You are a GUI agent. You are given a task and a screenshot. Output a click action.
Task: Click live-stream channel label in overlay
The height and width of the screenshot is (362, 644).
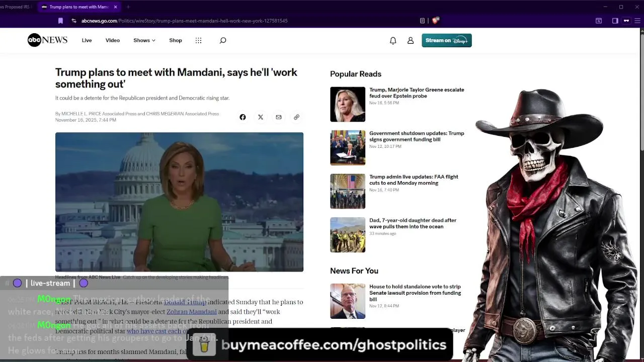tap(50, 283)
